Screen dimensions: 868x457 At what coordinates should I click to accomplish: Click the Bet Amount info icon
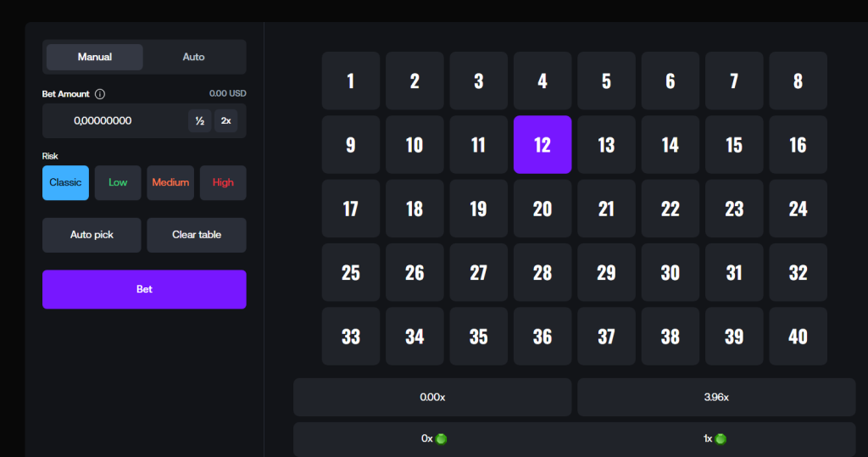point(100,94)
